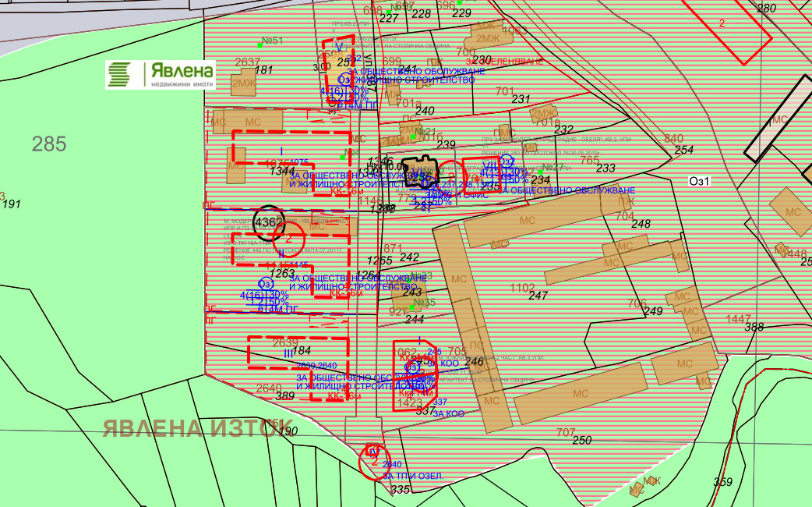The width and height of the screenshot is (812, 507).
Task: Select parcel 2640 in lower left
Action: pos(268,388)
